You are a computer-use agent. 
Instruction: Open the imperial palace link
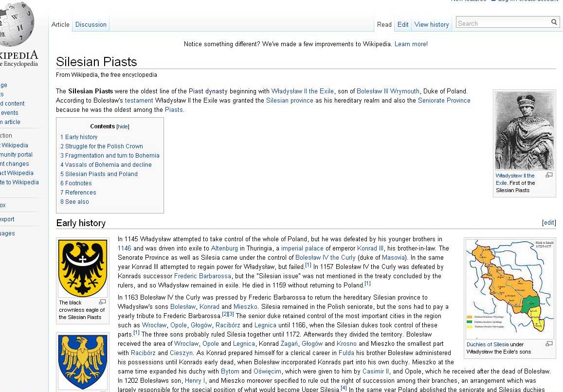click(302, 249)
